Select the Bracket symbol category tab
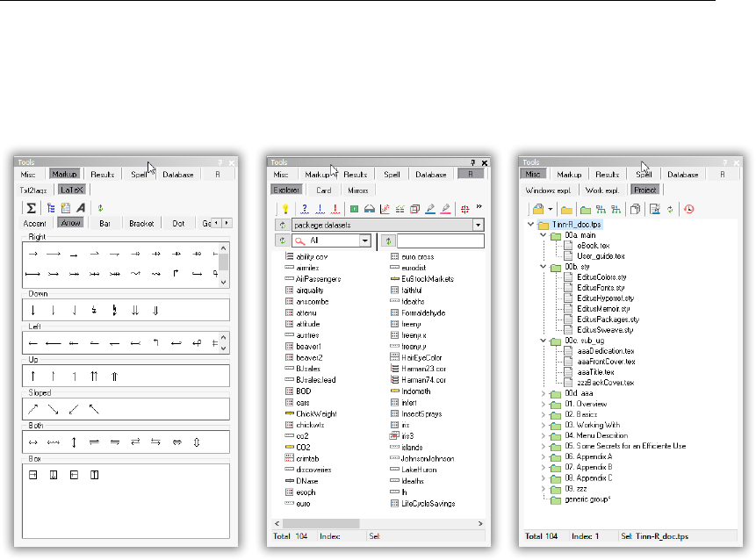Viewport: 756px width, 560px height. click(141, 224)
